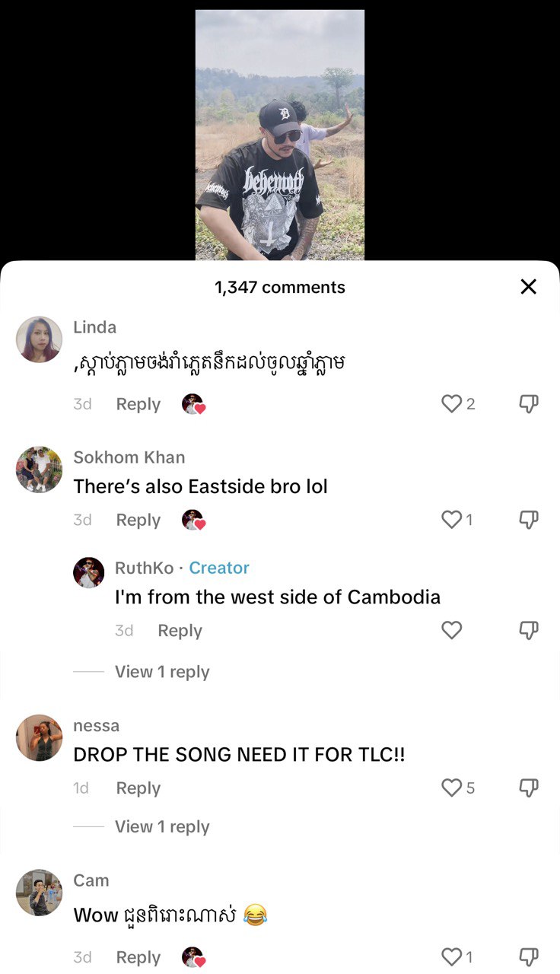Viewport: 560px width, 974px height.
Task: Dislike RuthKo's west side reply
Action: coord(529,630)
